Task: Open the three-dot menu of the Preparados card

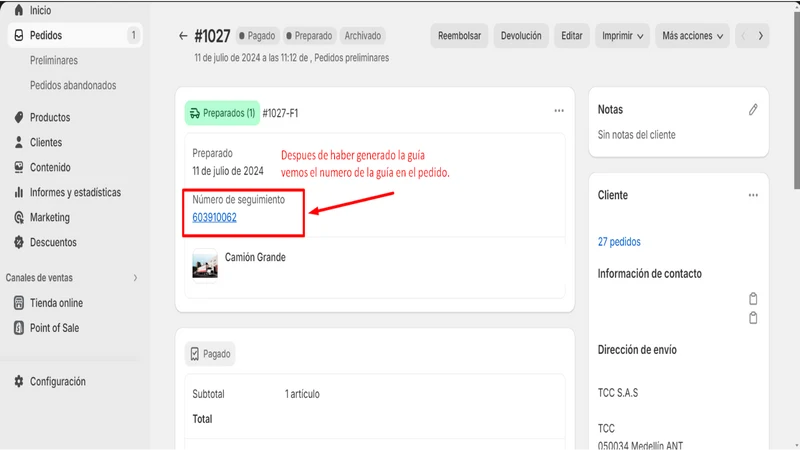Action: [x=559, y=111]
